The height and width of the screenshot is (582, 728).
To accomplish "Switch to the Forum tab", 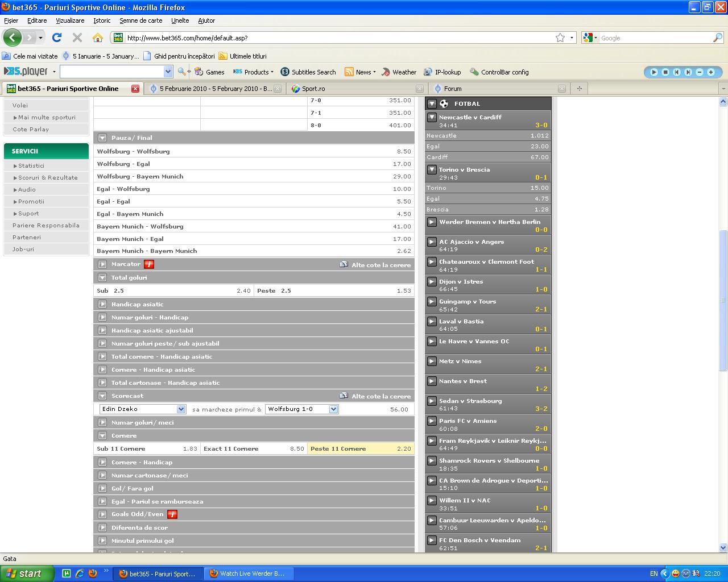I will coord(498,89).
